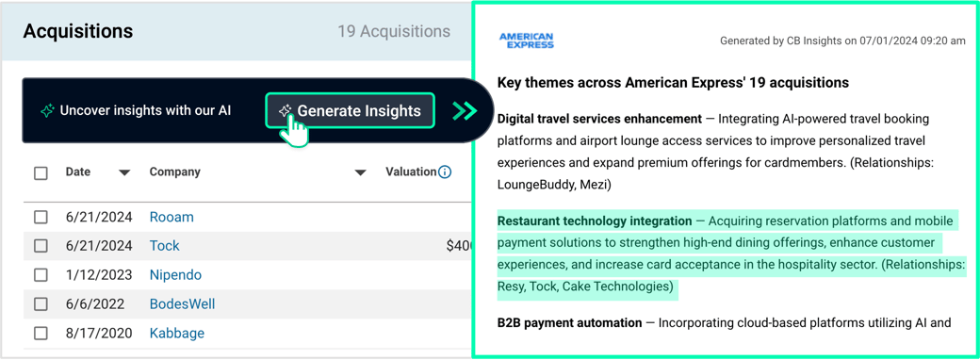Toggle the select-all checkbox in table header
Image resolution: width=980 pixels, height=360 pixels.
click(x=41, y=173)
